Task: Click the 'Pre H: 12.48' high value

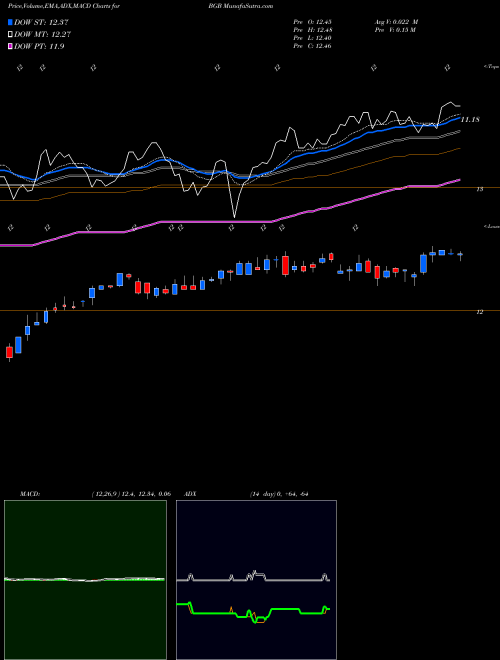Action: (x=312, y=30)
